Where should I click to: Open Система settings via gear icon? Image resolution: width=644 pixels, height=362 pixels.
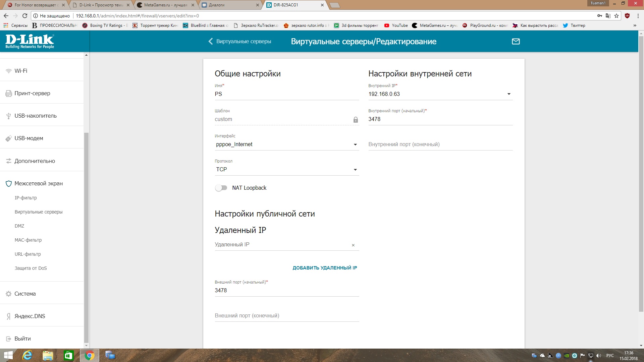click(9, 294)
